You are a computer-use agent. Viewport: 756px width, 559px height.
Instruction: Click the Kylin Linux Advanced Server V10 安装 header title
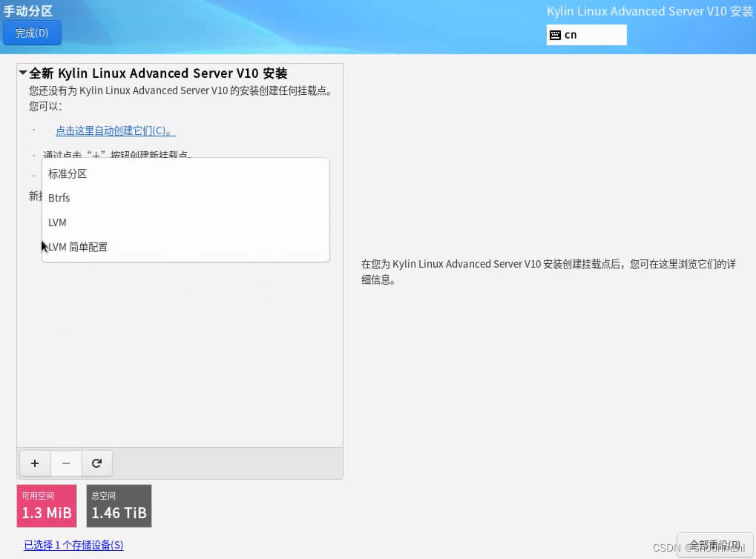[650, 11]
